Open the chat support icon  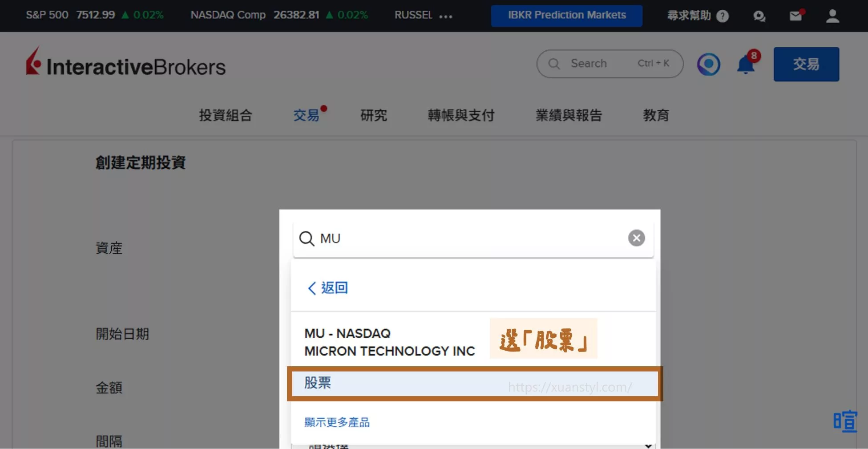[x=759, y=16]
